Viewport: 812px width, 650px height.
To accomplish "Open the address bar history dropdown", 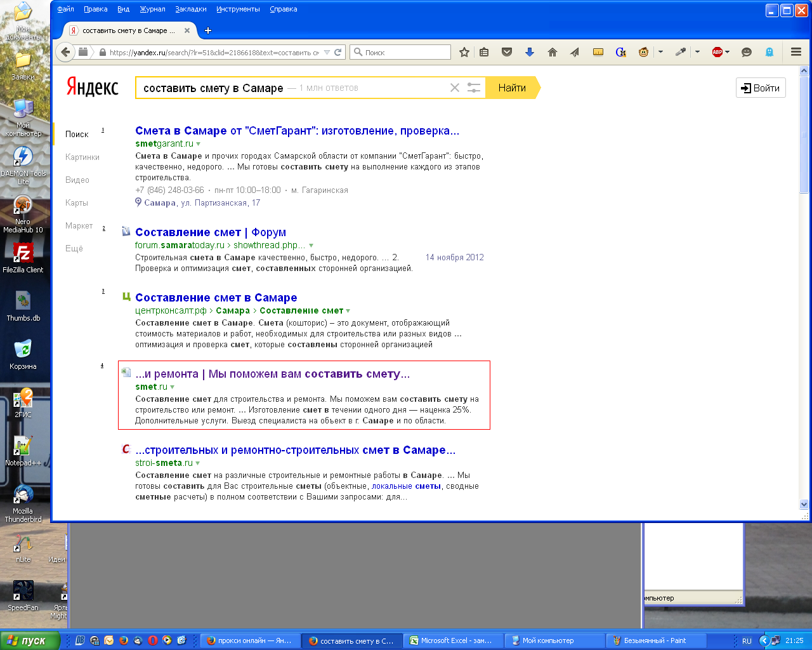I will click(x=327, y=52).
